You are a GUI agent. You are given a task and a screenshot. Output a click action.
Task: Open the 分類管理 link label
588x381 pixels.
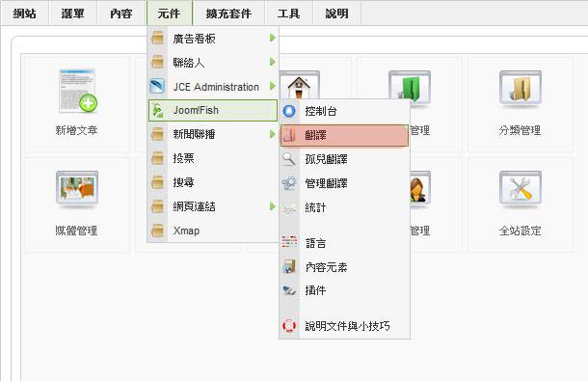click(x=520, y=130)
